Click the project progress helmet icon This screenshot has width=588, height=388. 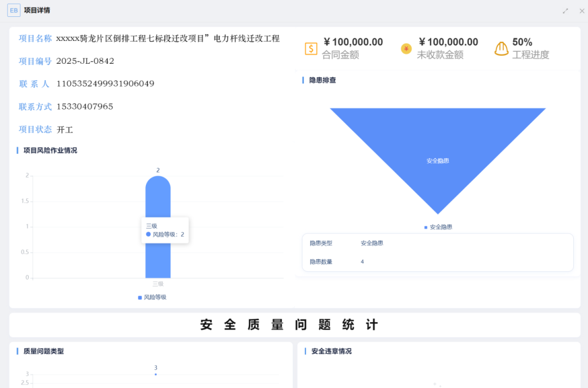pos(501,49)
